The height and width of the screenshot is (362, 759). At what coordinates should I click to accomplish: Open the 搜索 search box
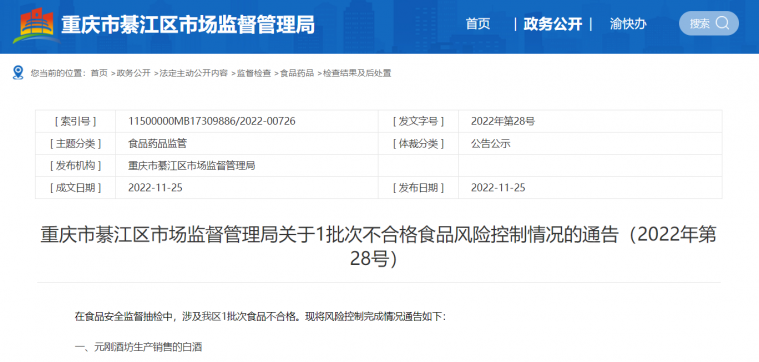[x=709, y=23]
